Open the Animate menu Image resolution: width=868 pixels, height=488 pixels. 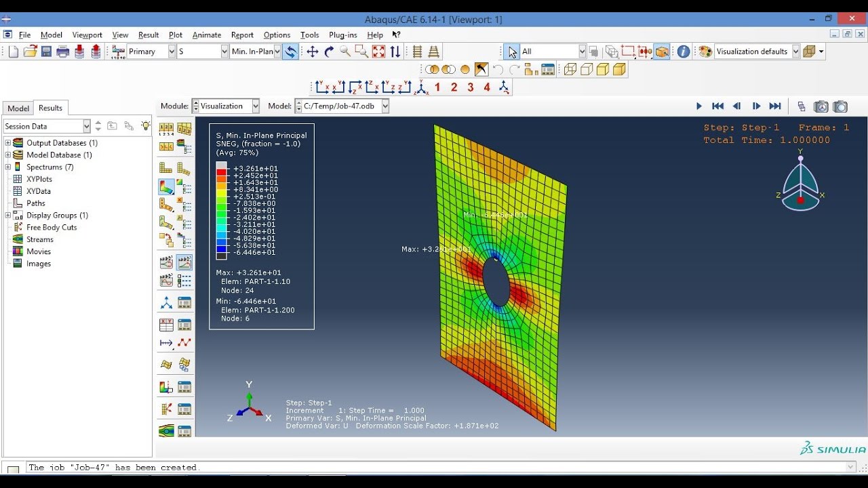point(207,35)
